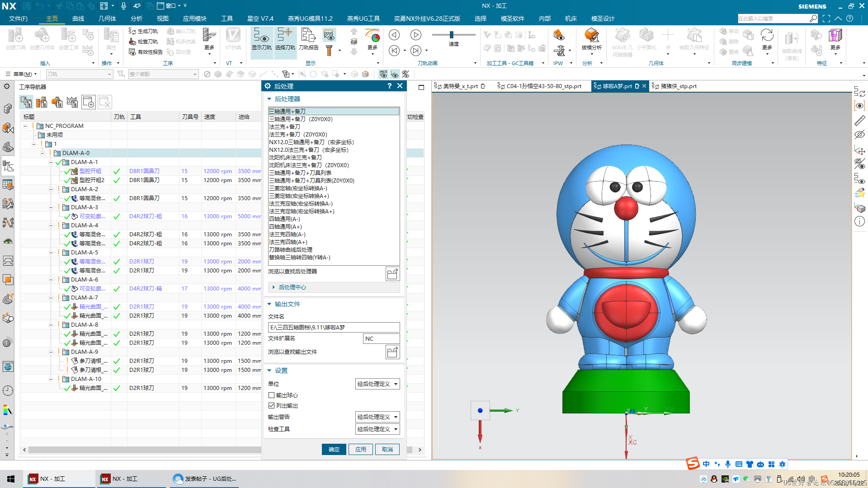Switch navigator to machine tool view
868x488 pixels.
[42, 102]
